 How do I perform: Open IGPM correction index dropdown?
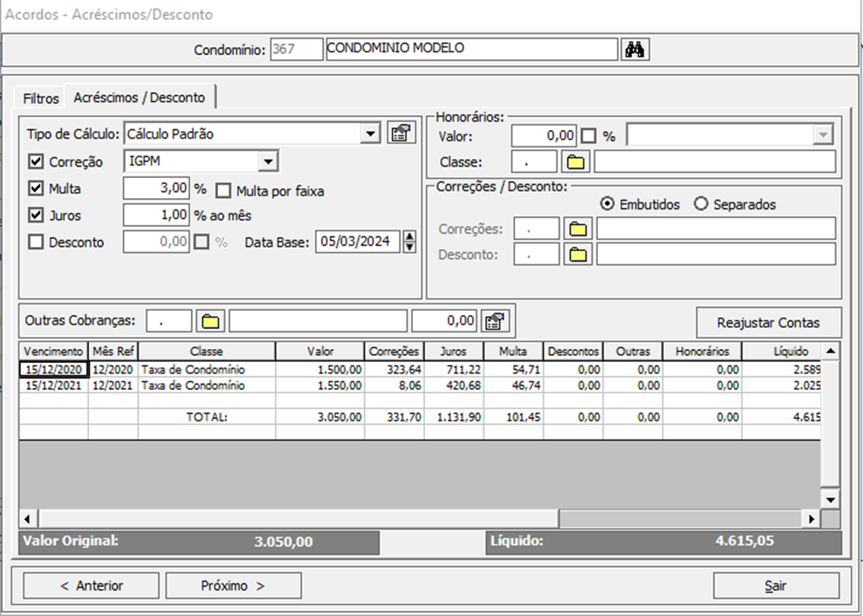pos(268,161)
